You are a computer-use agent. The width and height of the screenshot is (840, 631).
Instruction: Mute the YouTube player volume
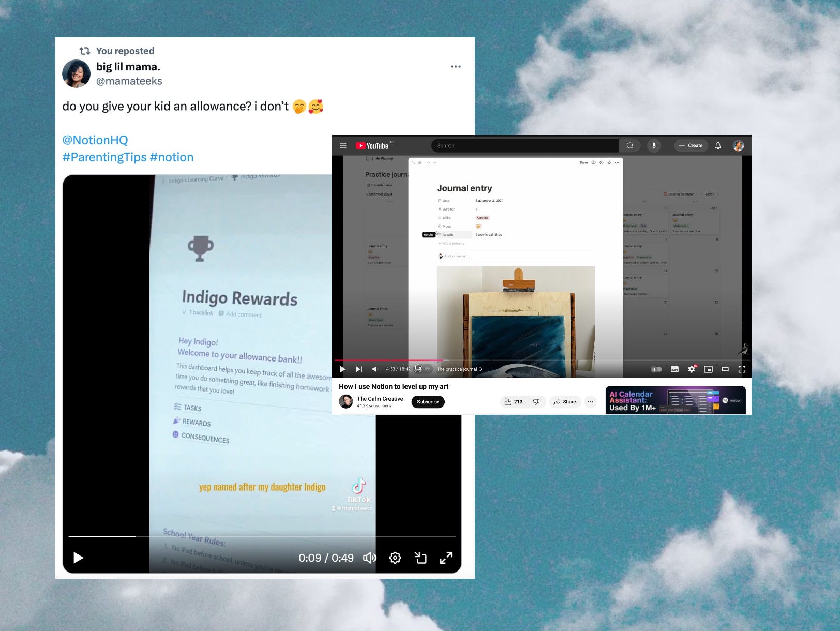coord(375,369)
